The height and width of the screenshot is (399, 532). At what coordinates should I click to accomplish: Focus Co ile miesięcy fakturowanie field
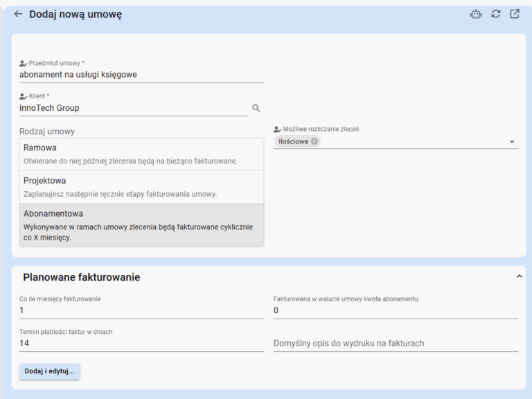(x=141, y=310)
